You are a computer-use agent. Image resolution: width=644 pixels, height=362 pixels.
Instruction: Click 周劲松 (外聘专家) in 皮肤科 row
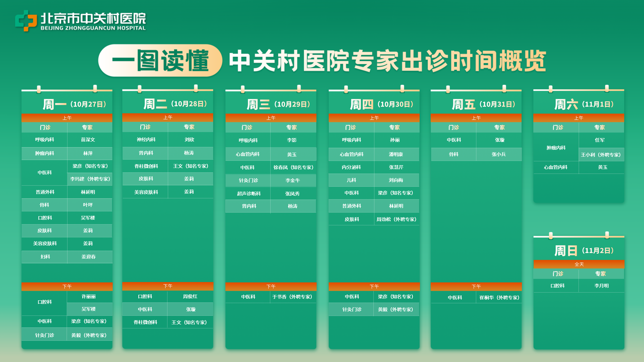[x=396, y=219]
